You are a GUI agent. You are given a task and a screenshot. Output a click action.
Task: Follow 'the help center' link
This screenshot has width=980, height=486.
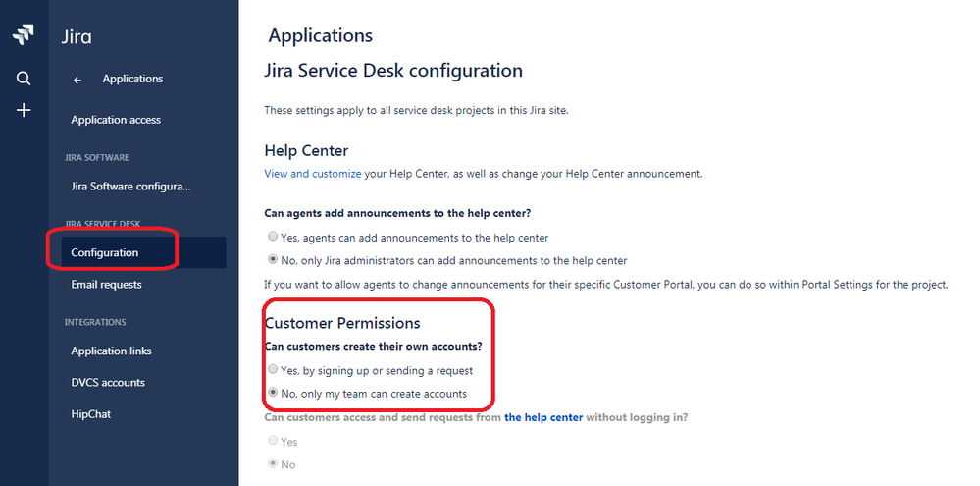pos(543,417)
